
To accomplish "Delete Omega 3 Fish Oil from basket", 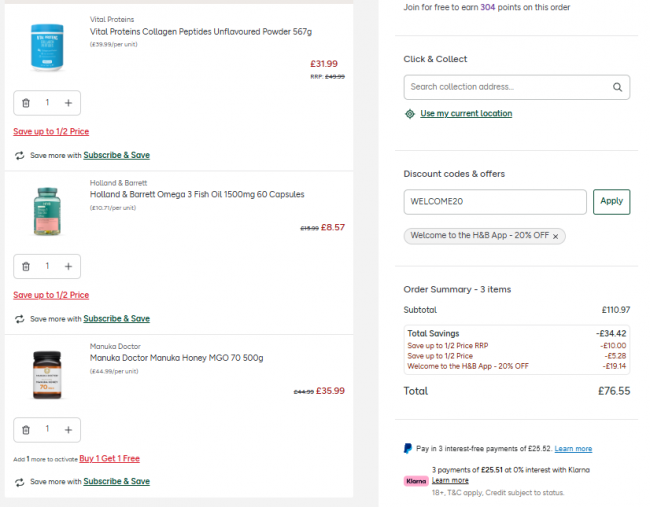I will [26, 266].
